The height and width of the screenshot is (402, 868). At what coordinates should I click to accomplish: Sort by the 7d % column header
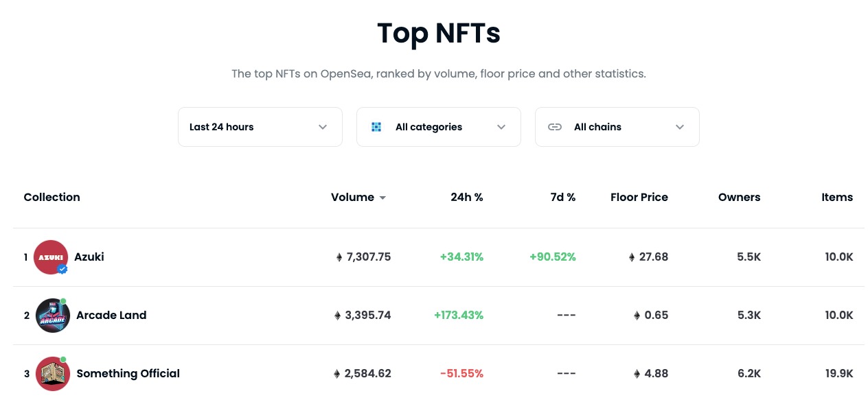(x=562, y=198)
